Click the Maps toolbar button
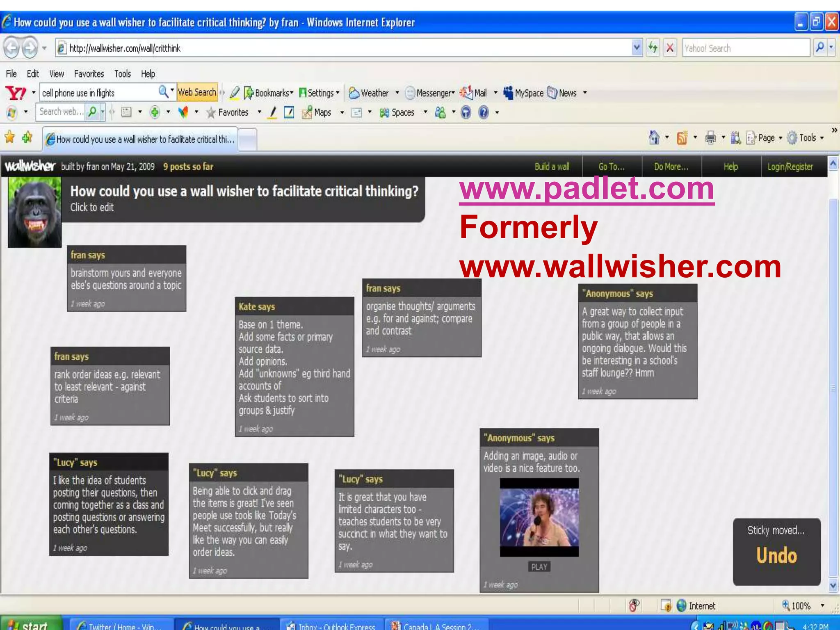 [316, 112]
